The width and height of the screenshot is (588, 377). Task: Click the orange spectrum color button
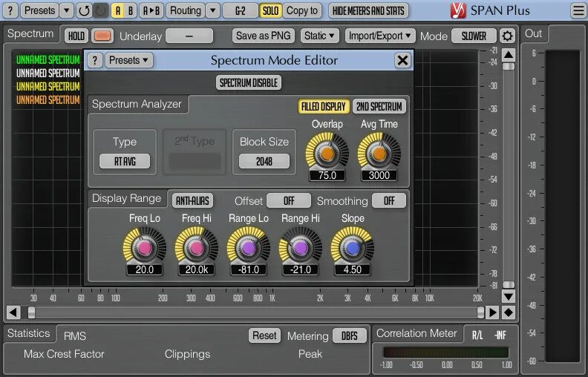coord(102,36)
